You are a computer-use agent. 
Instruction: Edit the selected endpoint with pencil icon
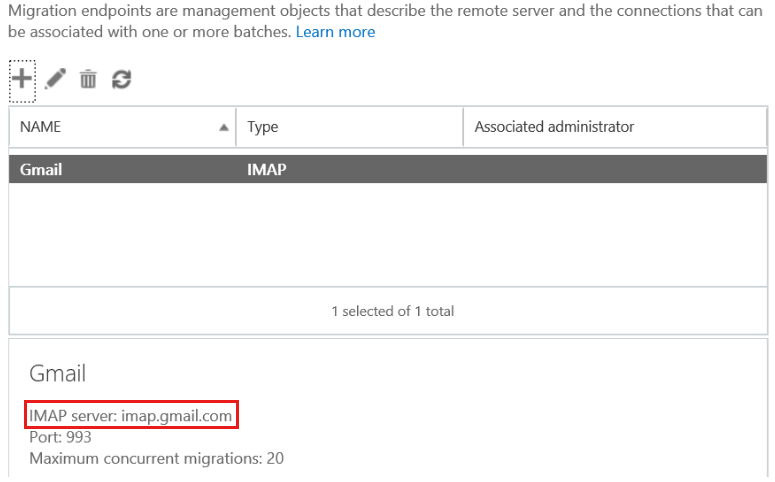coord(55,79)
